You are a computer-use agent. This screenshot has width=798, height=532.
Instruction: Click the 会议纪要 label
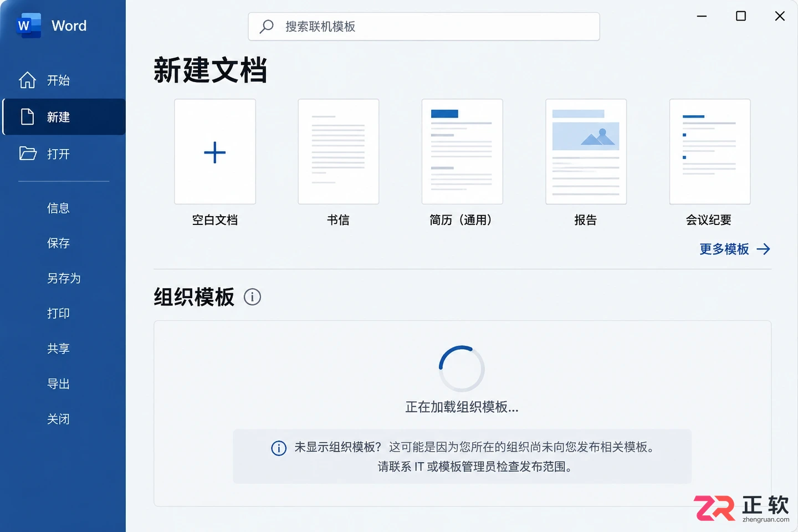709,220
